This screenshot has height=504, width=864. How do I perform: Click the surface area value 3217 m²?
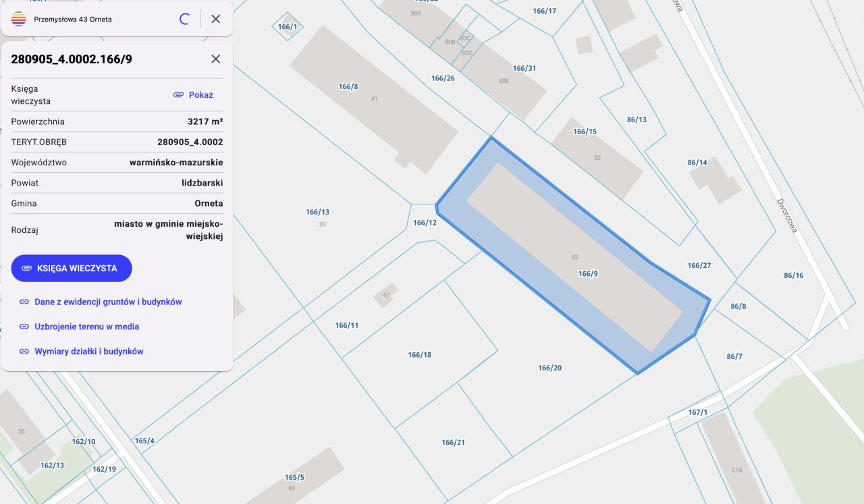coord(205,122)
